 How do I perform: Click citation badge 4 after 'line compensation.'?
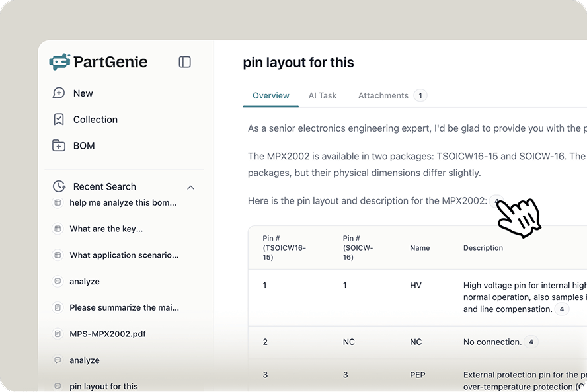(x=561, y=309)
